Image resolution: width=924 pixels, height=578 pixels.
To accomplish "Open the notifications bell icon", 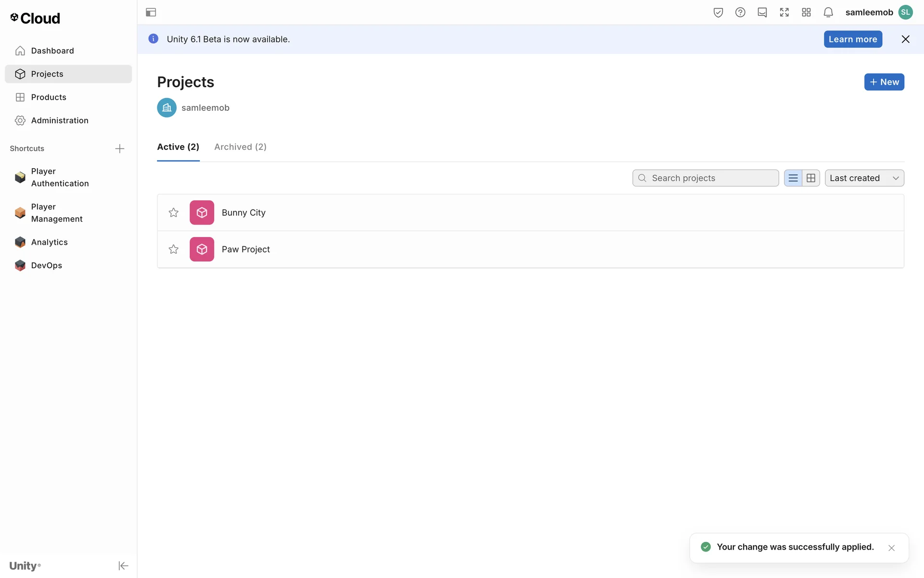I will tap(828, 13).
